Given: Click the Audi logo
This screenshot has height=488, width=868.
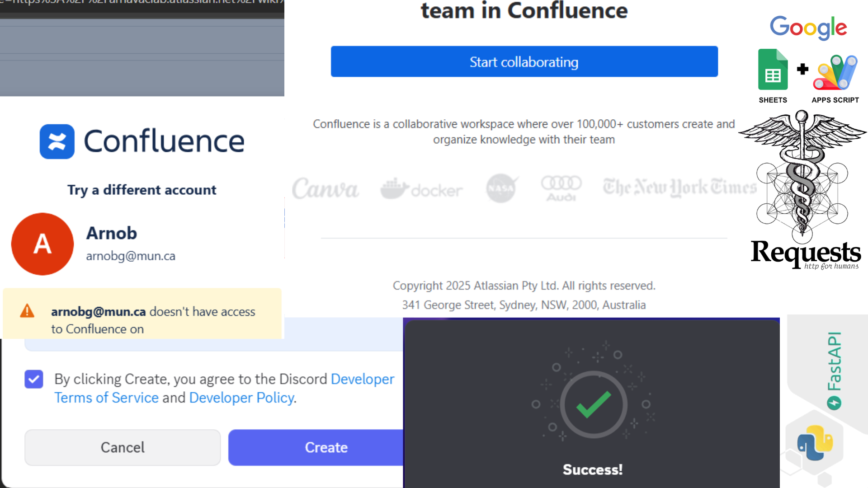Looking at the screenshot, I should click(x=561, y=188).
